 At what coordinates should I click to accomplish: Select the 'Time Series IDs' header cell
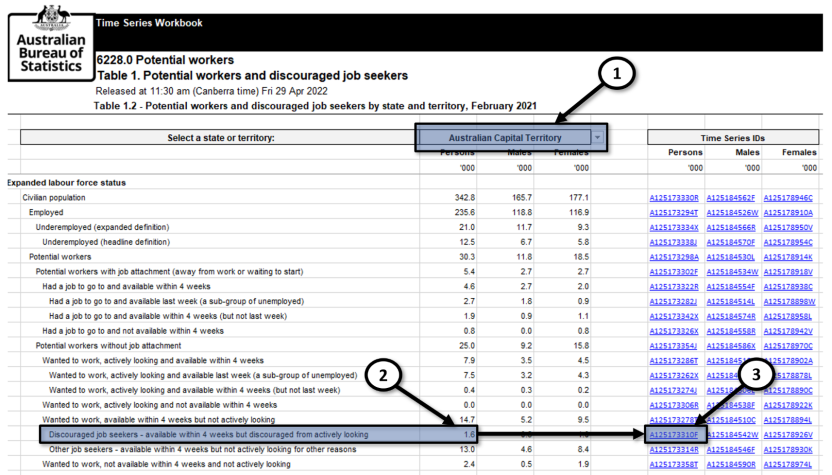click(733, 137)
